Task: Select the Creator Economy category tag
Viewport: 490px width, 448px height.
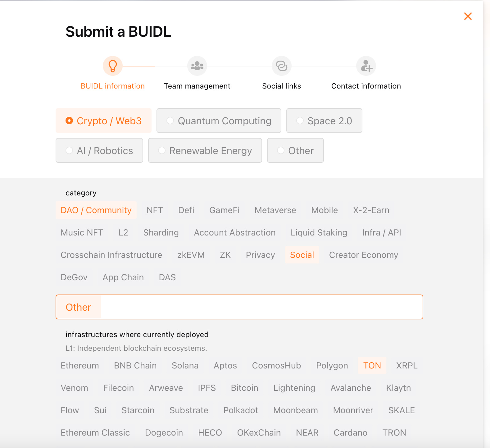Action: (x=364, y=255)
